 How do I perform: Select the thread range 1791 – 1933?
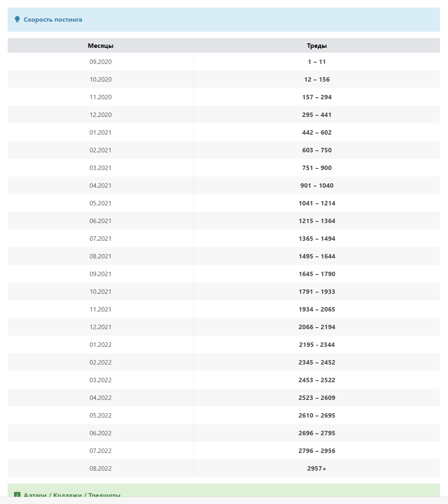tap(317, 292)
